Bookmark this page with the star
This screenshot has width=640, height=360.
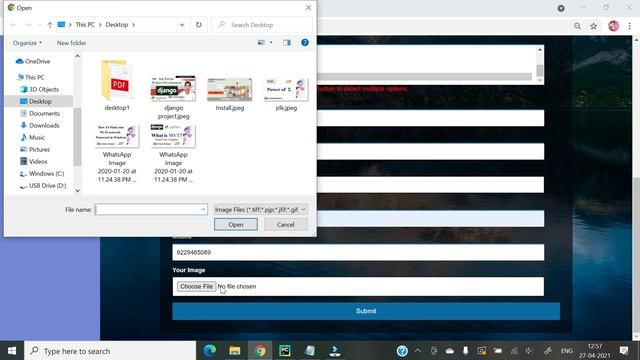593,26
